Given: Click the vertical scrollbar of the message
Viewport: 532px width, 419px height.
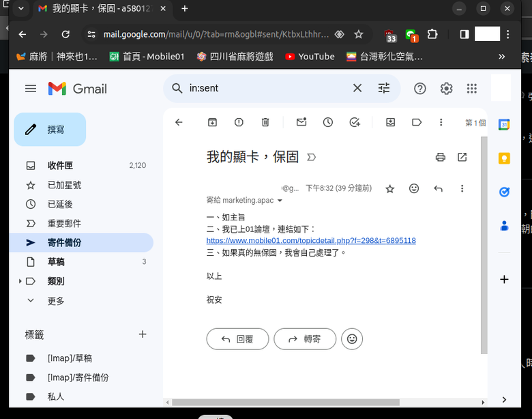Looking at the screenshot, I should point(484,245).
